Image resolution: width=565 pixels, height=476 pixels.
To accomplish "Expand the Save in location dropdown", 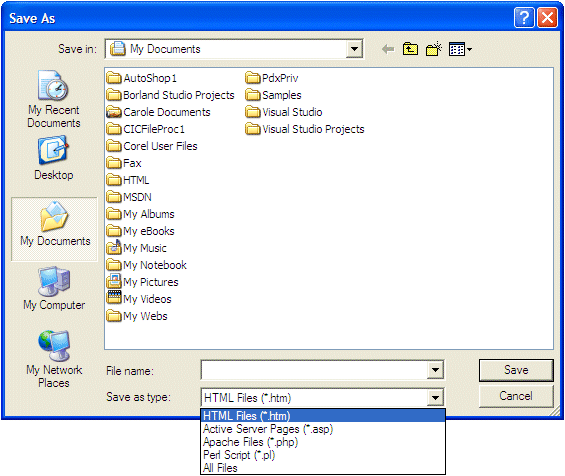I will (354, 49).
